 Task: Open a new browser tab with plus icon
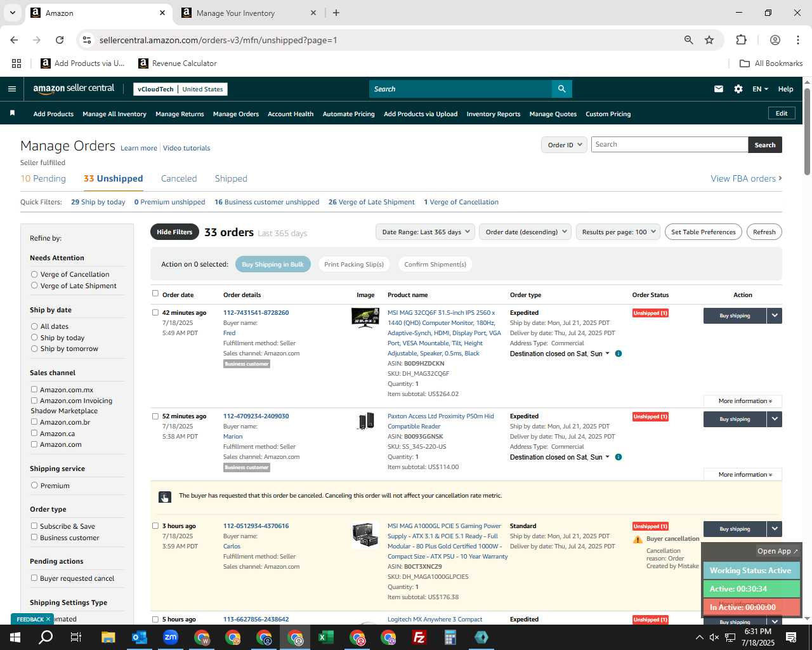point(336,13)
